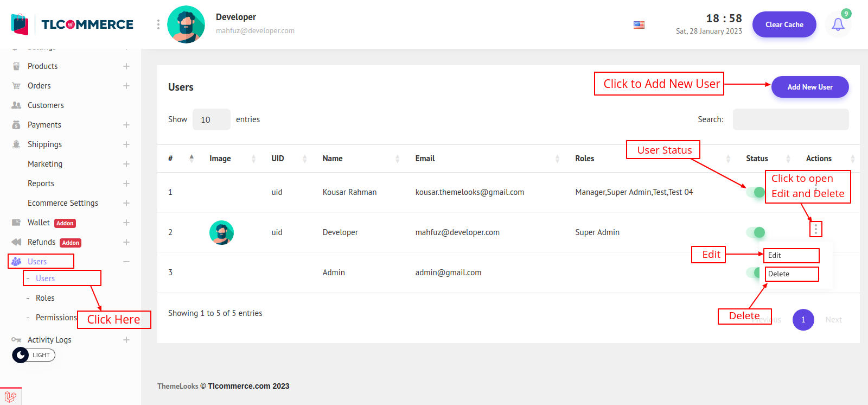Toggle status switch for Developer user

tap(755, 232)
